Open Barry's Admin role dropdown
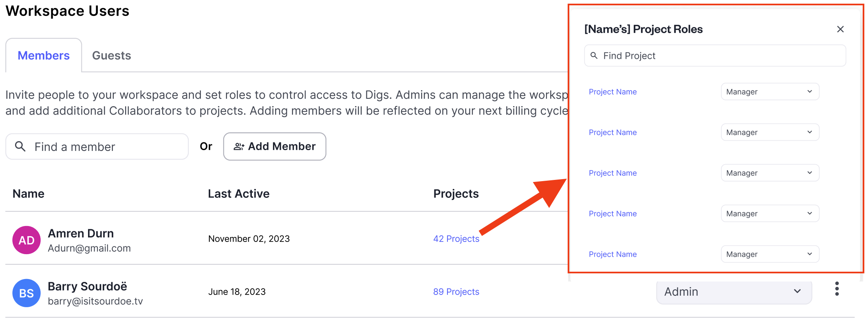Viewport: 868px width, 328px height. (734, 292)
